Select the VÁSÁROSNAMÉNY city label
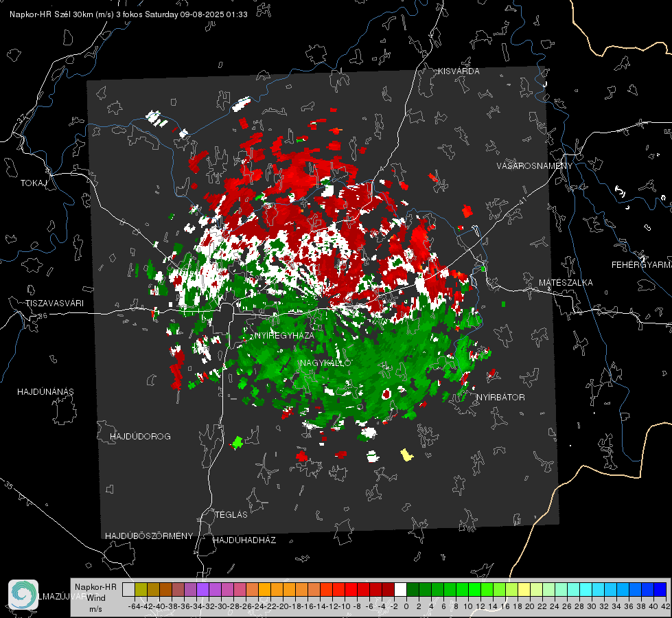Image resolution: width=672 pixels, height=618 pixels. [x=535, y=166]
